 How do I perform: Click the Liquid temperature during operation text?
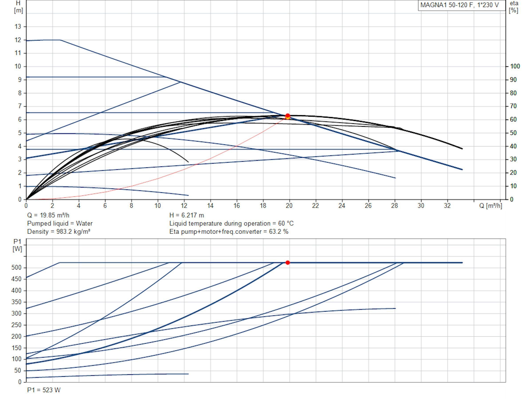[x=231, y=223]
